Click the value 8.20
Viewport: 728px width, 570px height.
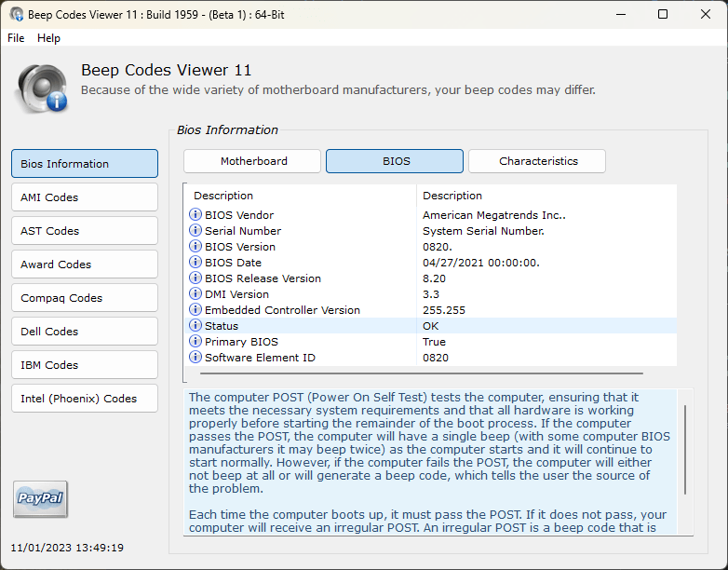(x=434, y=278)
